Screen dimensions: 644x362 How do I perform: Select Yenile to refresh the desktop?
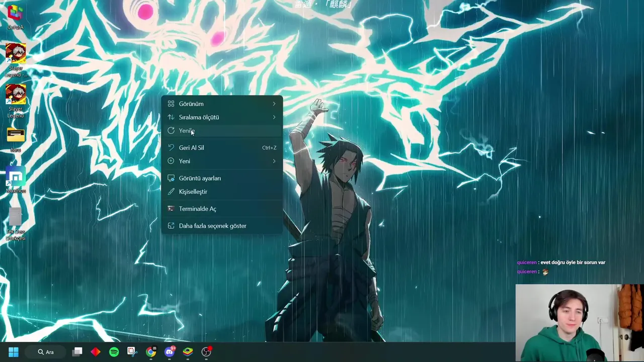[x=222, y=131]
